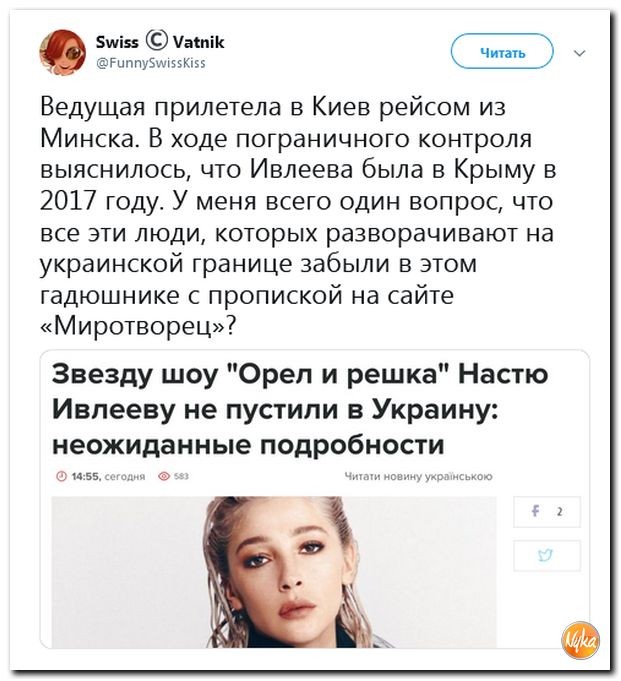Open Swiss Vatnik display name link
The width and height of the screenshot is (621, 681).
click(x=160, y=42)
